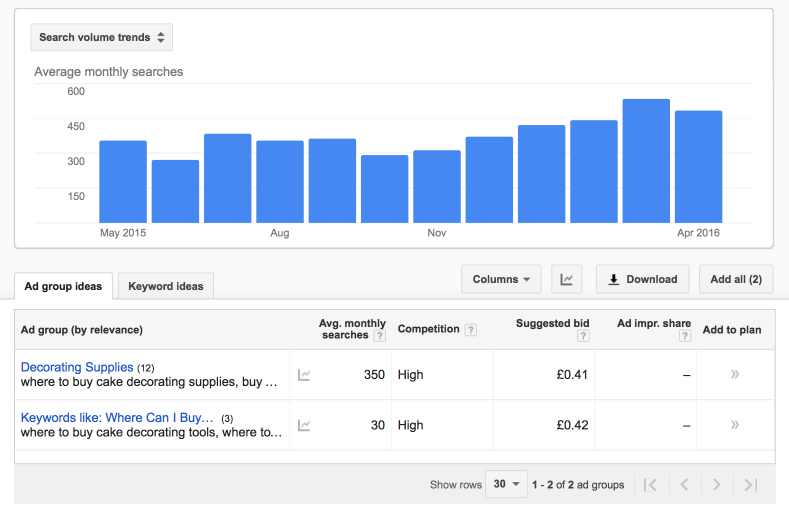Viewport: 789px width, 521px height.
Task: Sort by Suggested bid column header
Action: tap(552, 323)
